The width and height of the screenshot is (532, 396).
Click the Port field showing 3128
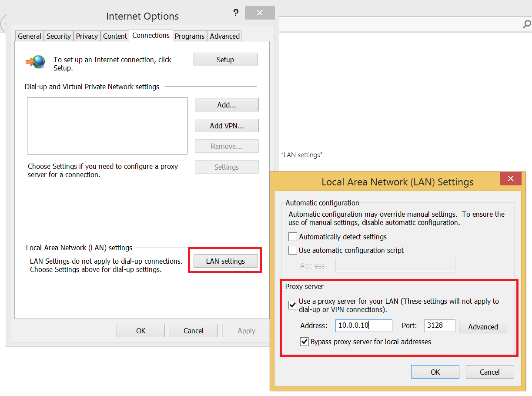(x=440, y=326)
